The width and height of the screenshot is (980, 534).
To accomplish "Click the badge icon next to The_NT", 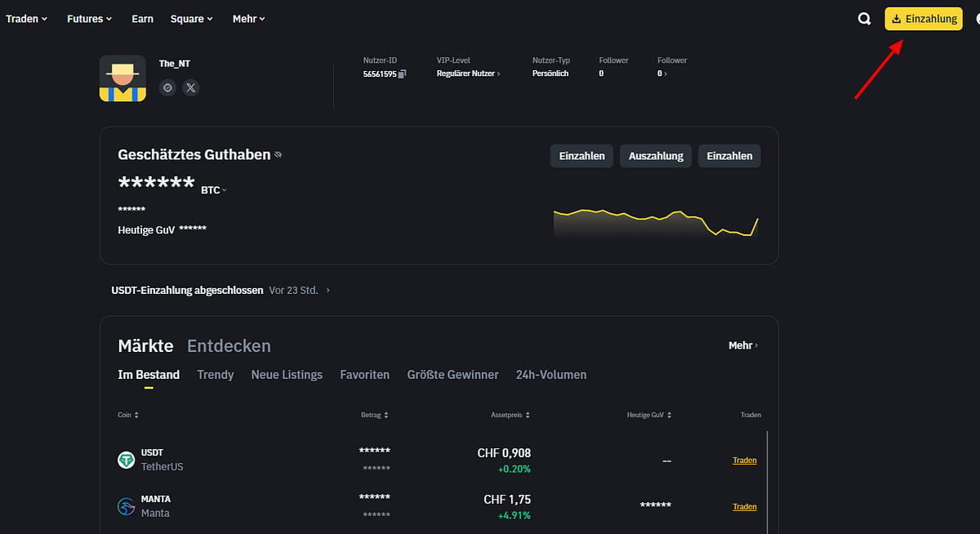I will 167,87.
